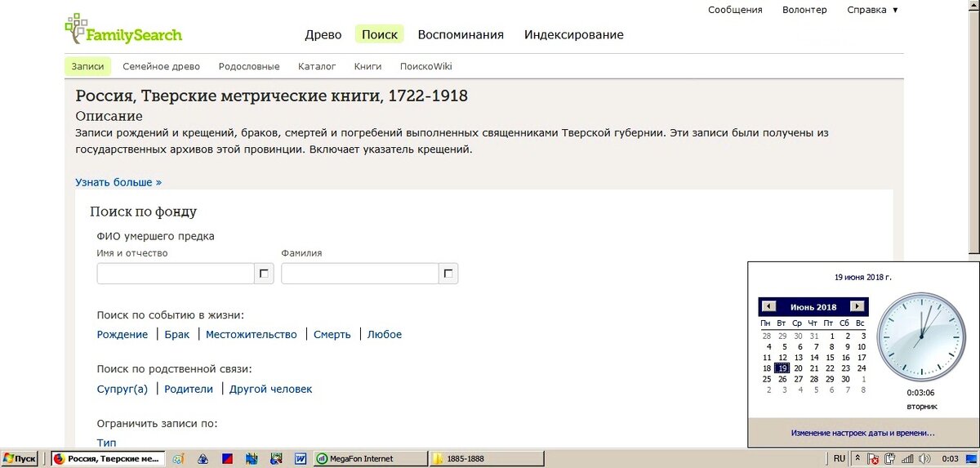The image size is (980, 468).
Task: Launch the red-and-blue square taskbar icon
Action: (x=228, y=459)
